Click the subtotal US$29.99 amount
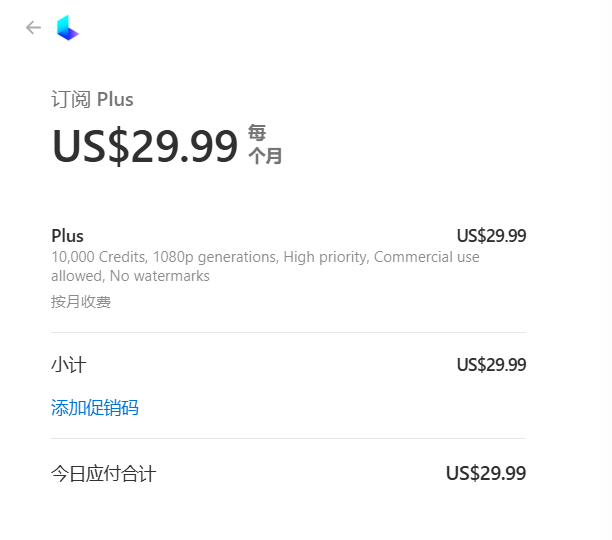The width and height of the screenshot is (612, 540). point(491,365)
